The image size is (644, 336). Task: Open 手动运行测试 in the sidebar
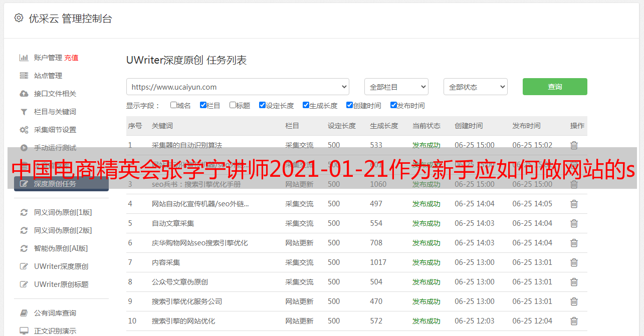[55, 148]
